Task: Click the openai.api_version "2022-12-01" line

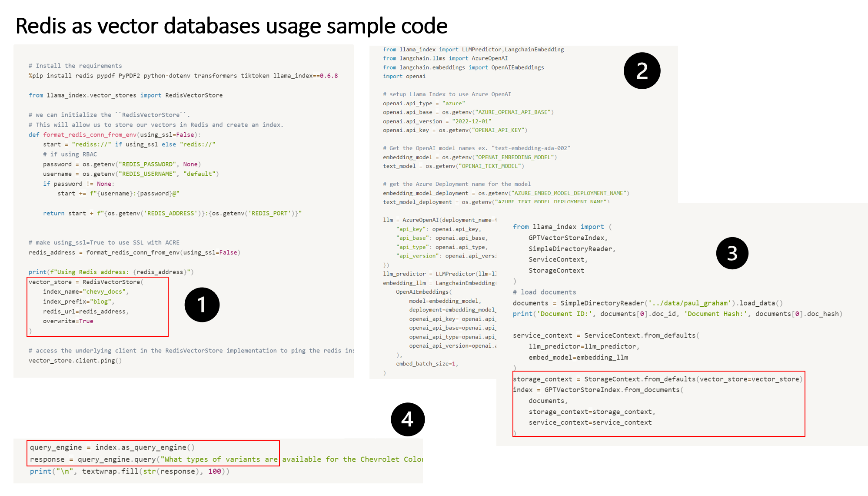Action: point(437,121)
